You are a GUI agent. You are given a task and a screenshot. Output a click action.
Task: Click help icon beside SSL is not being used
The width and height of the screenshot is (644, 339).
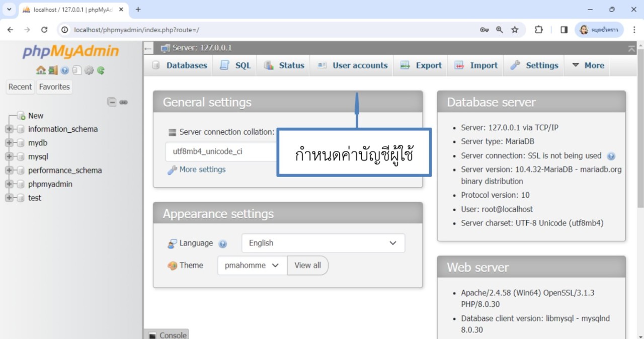(x=611, y=156)
